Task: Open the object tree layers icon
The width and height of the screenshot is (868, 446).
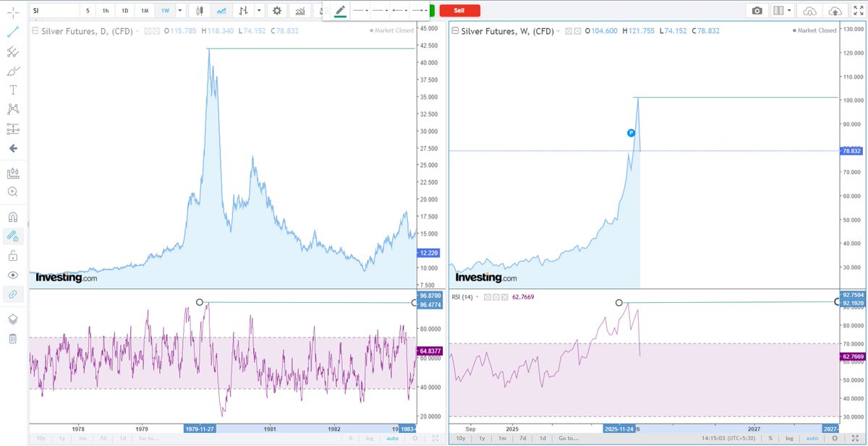Action: coord(13,320)
